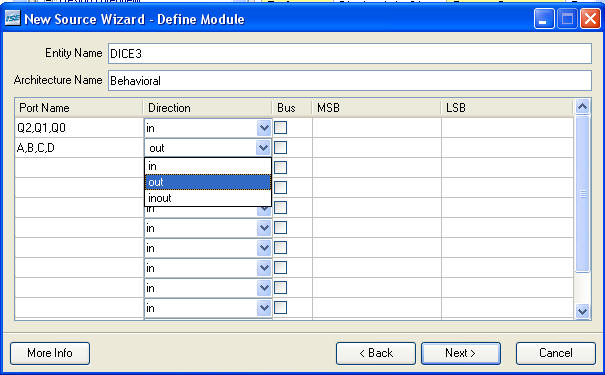
Task: Tick the Bus checkbox in the last visible row
Action: coord(281,307)
